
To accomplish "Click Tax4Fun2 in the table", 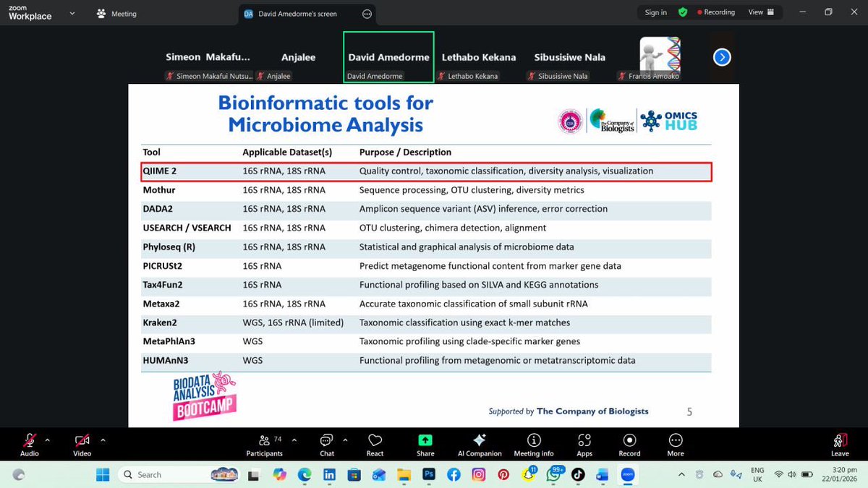I will pyautogui.click(x=163, y=285).
